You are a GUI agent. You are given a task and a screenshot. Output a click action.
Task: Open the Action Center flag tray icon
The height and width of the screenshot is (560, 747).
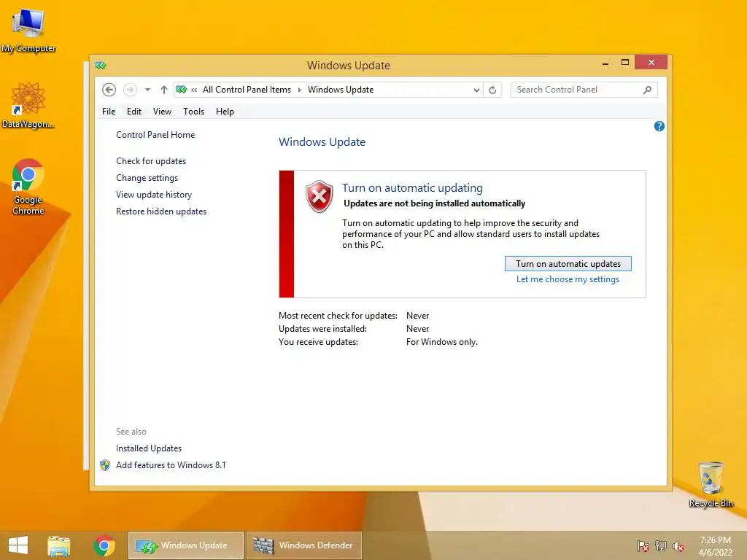pyautogui.click(x=643, y=546)
